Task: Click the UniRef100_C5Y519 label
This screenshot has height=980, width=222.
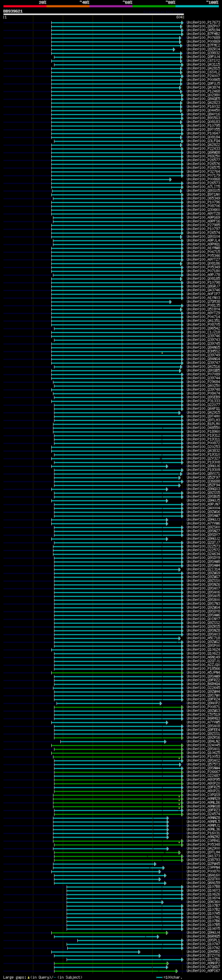Action: [x=203, y=714]
